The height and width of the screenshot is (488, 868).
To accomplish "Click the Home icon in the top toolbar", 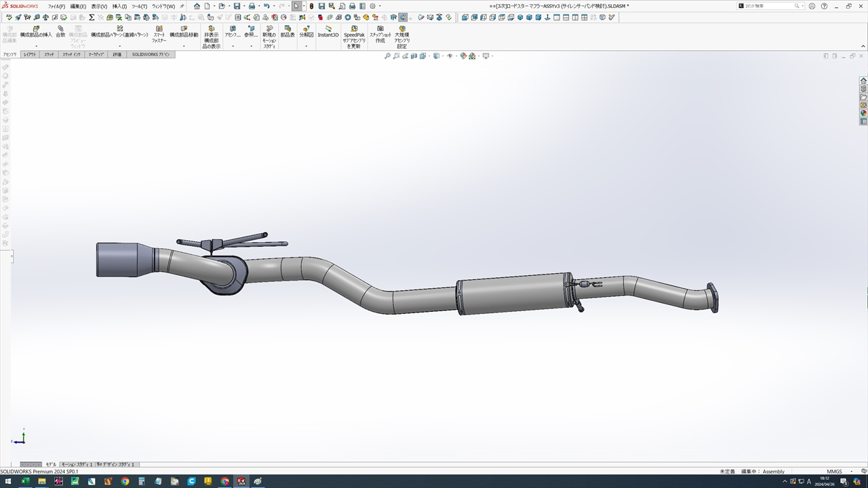I will point(197,6).
